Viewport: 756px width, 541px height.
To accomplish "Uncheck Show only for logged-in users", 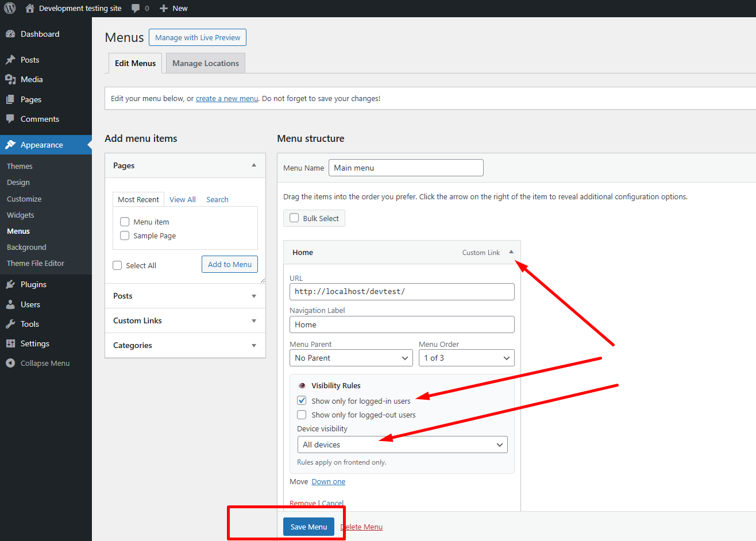I will (302, 401).
